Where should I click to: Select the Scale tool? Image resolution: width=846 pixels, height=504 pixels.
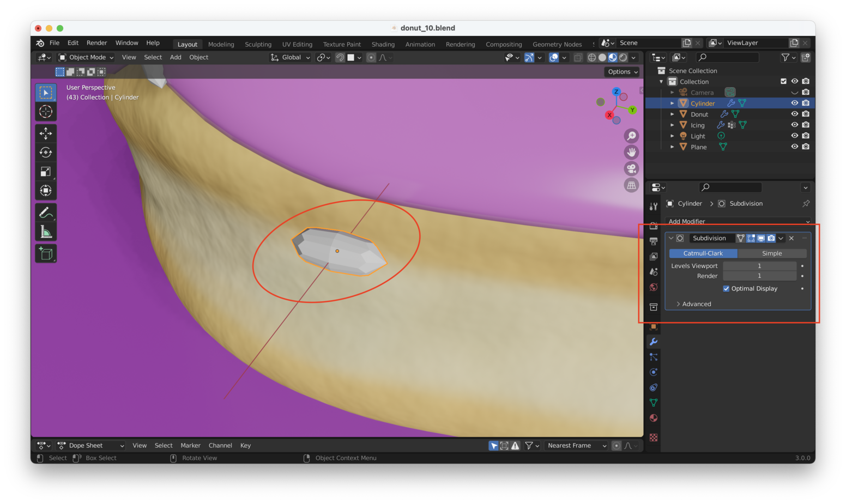pos(46,172)
